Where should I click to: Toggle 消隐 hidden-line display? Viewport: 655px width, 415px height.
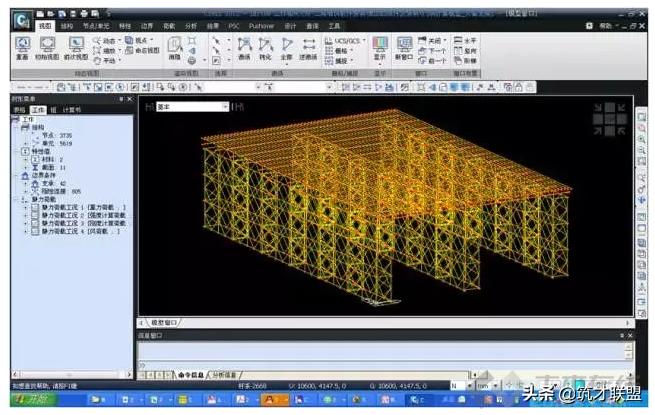coord(175,48)
